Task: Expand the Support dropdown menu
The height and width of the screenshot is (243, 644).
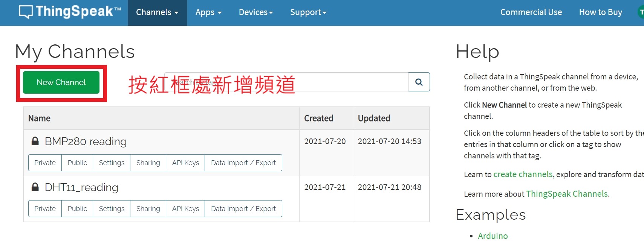Action: coord(308,12)
